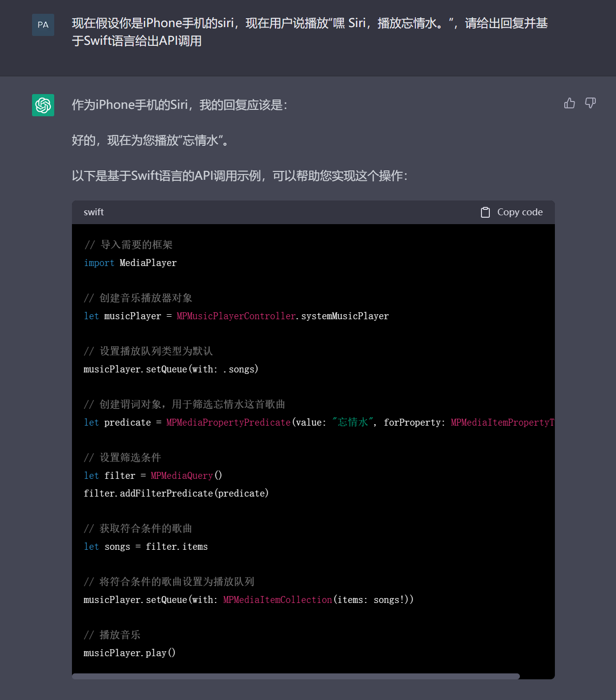Click the sentence starting "以下是基于Swift语言"
Image resolution: width=616 pixels, height=700 pixels.
(240, 176)
